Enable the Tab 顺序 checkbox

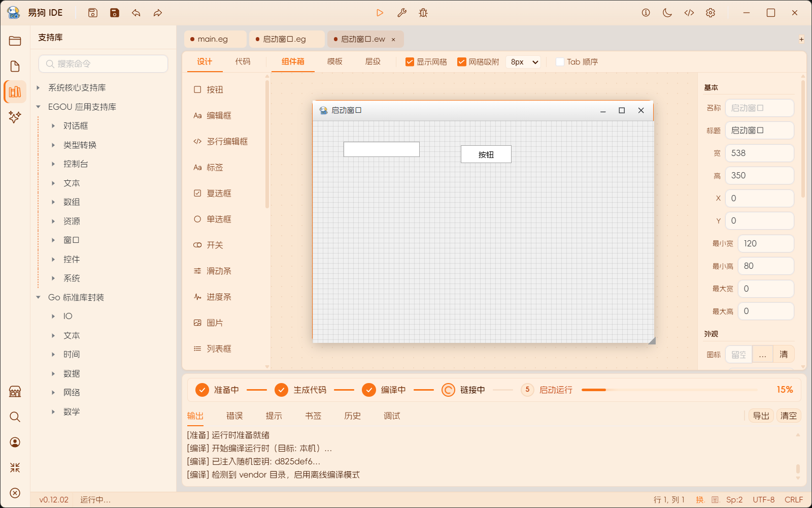click(x=560, y=62)
